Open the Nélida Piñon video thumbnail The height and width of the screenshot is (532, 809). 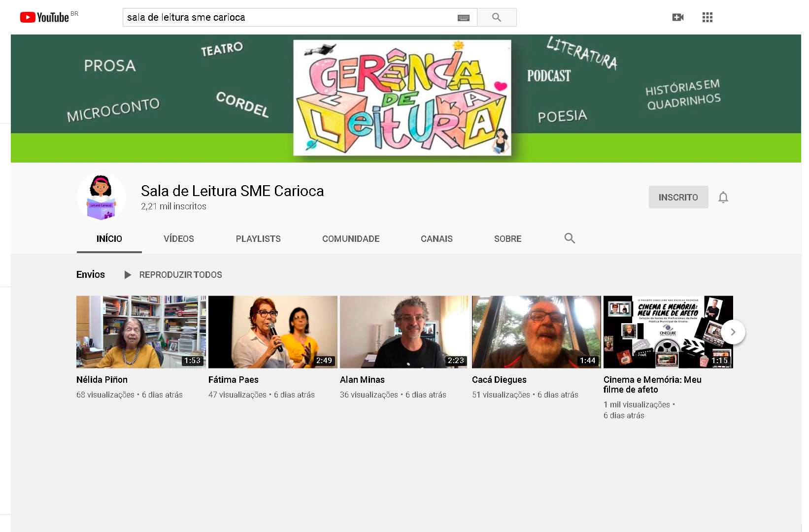click(x=141, y=332)
